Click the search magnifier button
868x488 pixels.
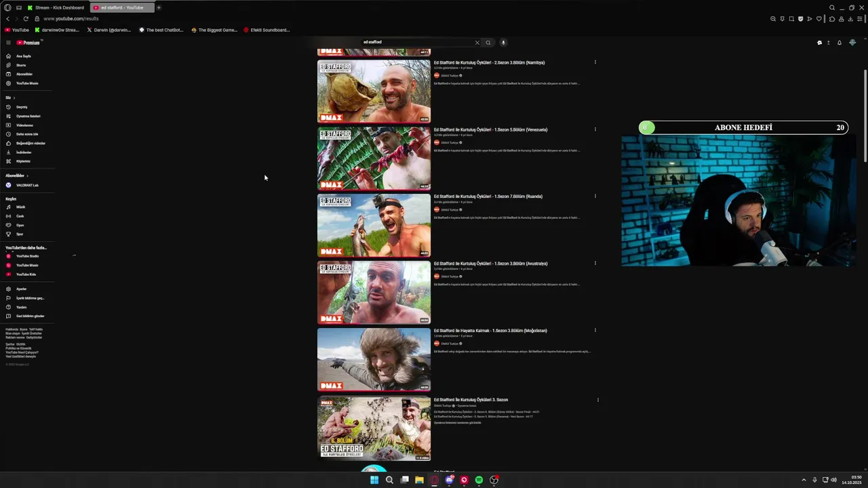click(x=488, y=43)
